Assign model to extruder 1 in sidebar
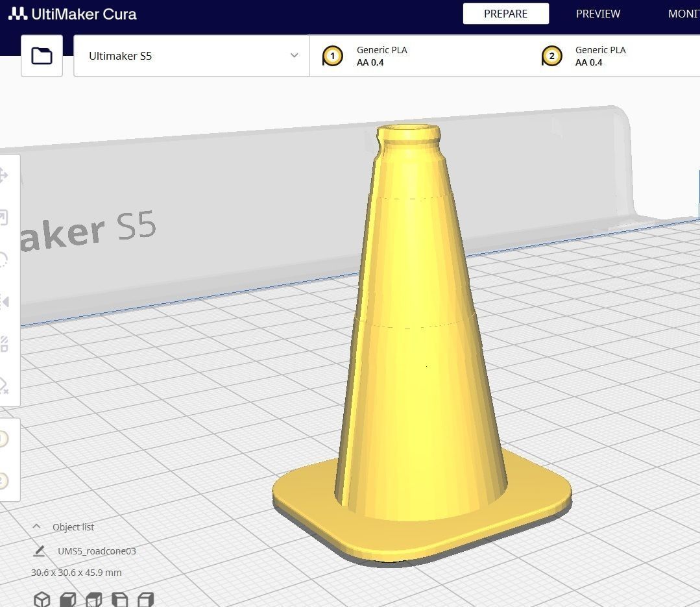The width and height of the screenshot is (700, 607). pyautogui.click(x=3, y=439)
